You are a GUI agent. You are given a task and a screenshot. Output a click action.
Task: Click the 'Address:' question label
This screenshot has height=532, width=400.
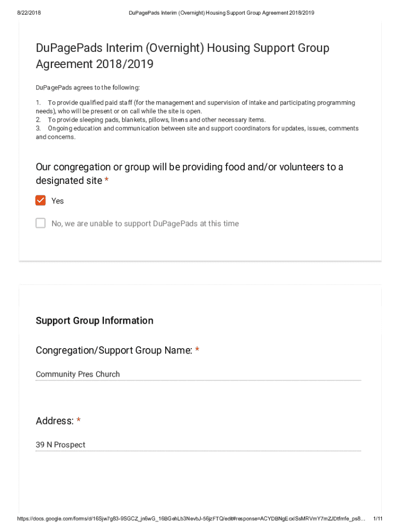[x=55, y=421]
